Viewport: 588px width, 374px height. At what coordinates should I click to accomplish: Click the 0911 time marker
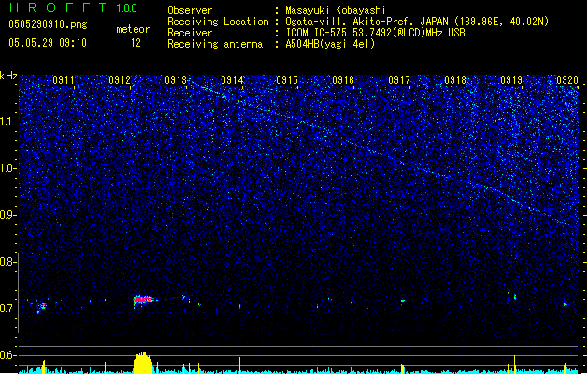pos(64,80)
